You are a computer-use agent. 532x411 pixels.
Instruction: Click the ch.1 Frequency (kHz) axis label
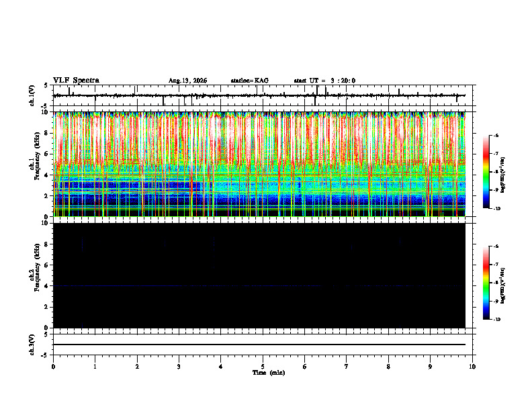pos(35,159)
